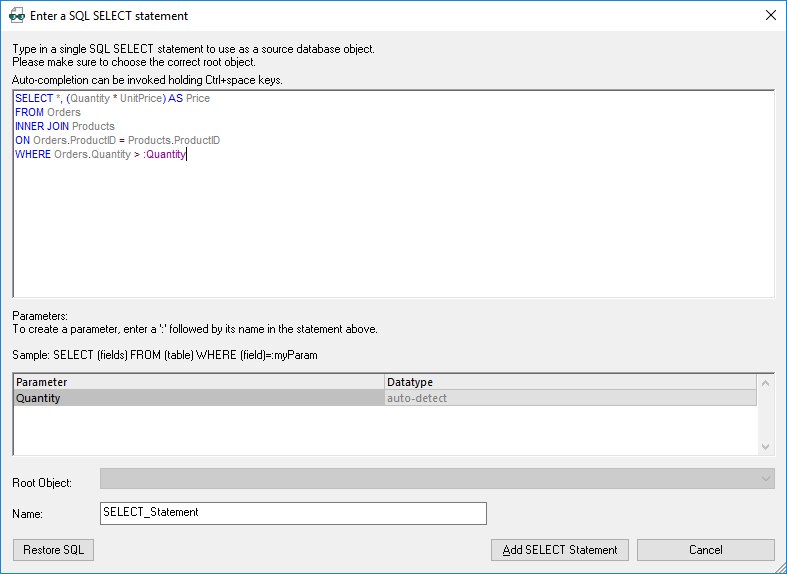Click the parameters list scroll down arrow
Screen dimensions: 787x574
coord(766,447)
